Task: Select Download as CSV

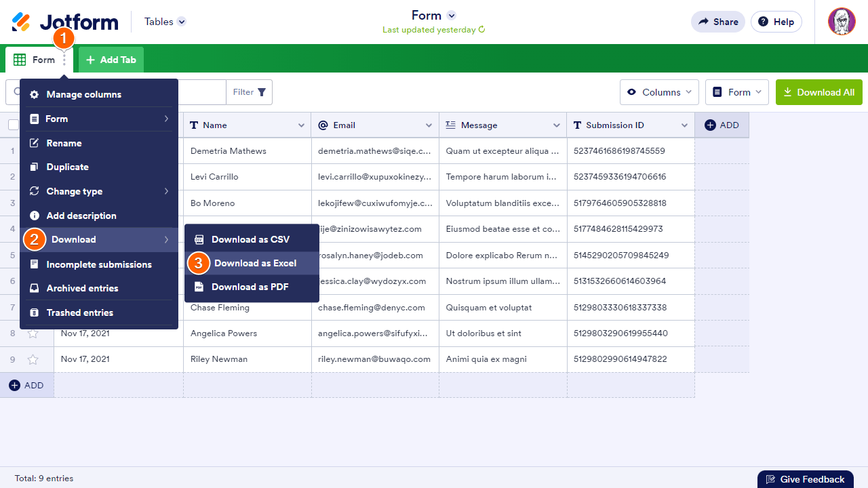Action: 252,239
